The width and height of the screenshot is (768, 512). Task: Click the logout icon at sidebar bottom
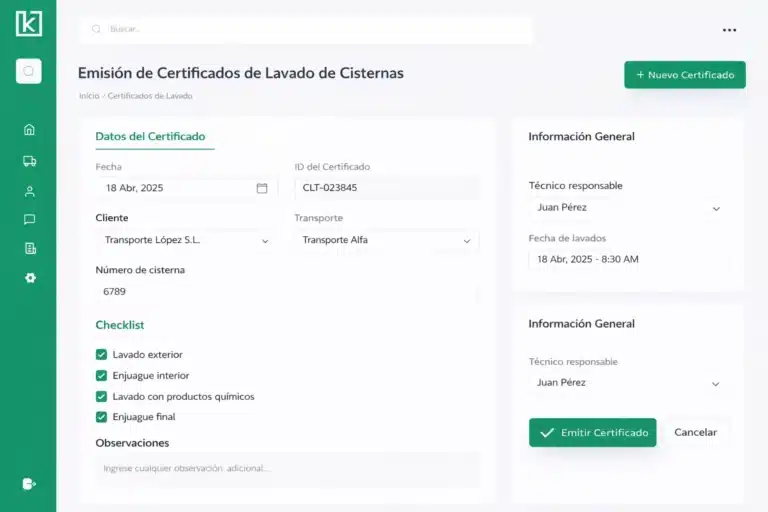[29, 484]
